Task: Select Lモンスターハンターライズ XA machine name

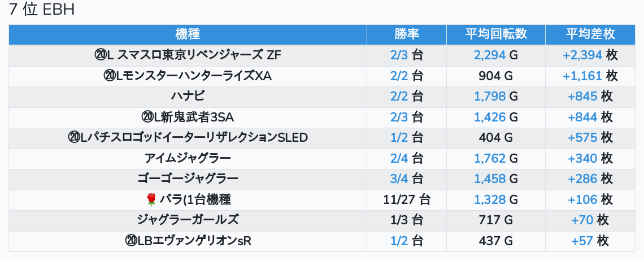Action: click(x=188, y=76)
